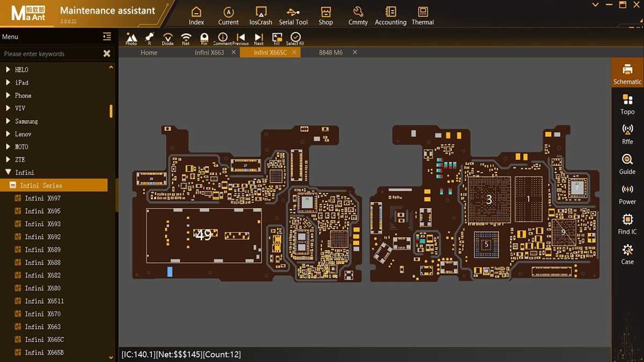Viewport: 644px width, 362px height.
Task: Go to Next item
Action: click(259, 39)
